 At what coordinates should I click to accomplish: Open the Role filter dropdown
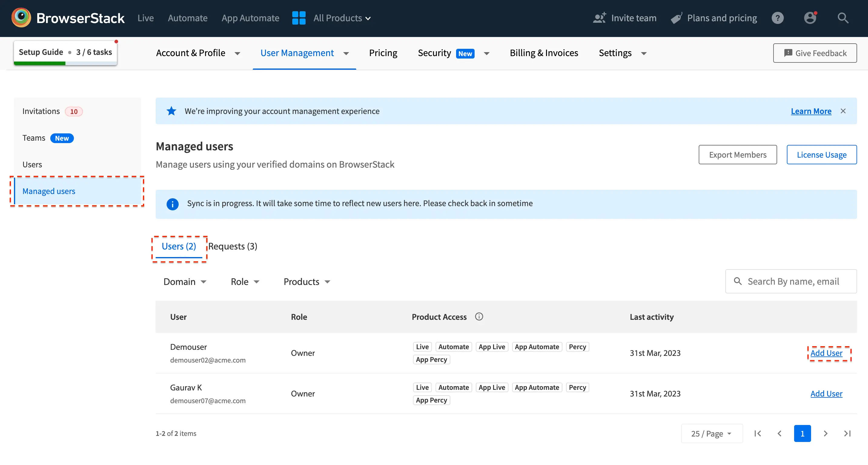pyautogui.click(x=245, y=282)
